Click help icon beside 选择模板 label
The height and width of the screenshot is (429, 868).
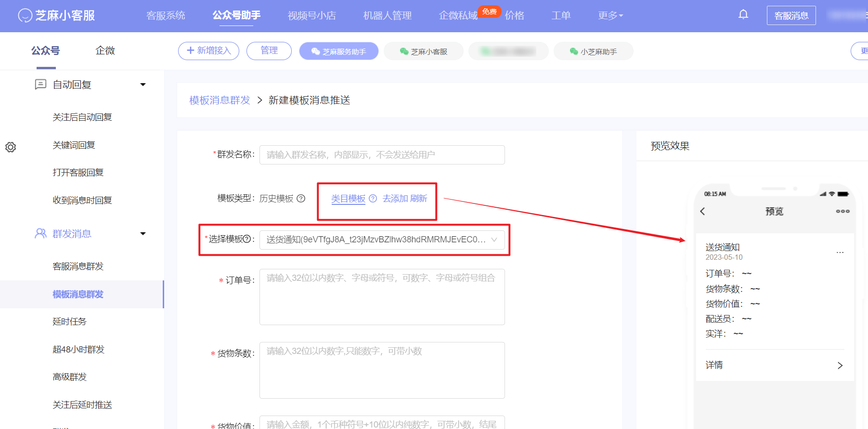point(247,239)
